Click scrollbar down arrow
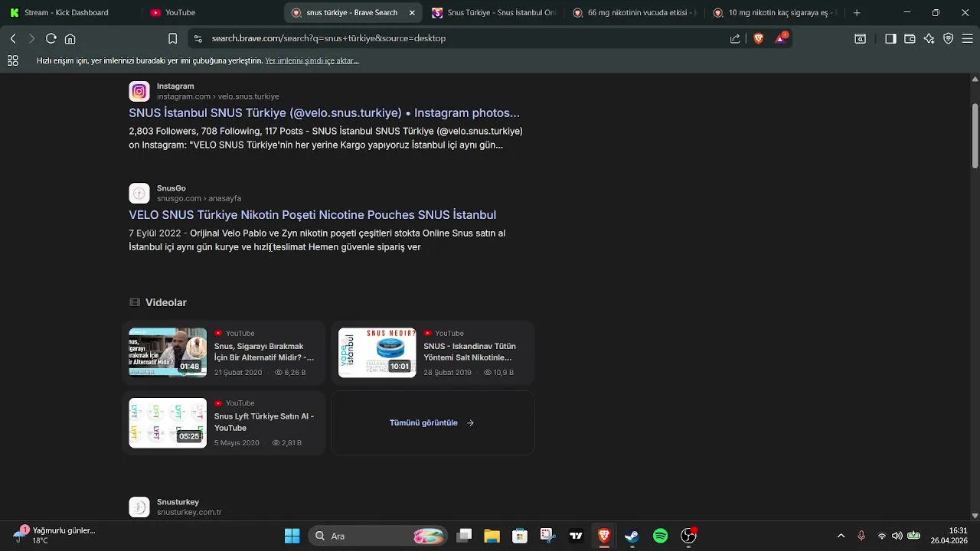980x551 pixels. [x=975, y=515]
